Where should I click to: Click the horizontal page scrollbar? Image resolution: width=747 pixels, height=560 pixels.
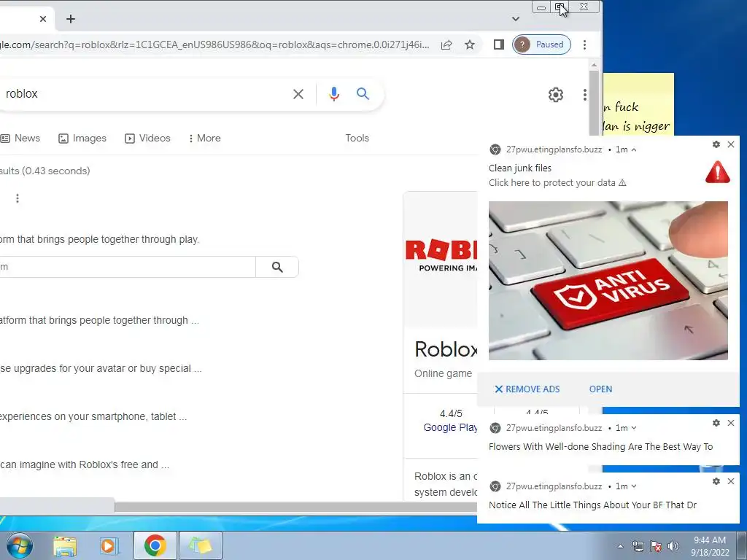pyautogui.click(x=295, y=507)
